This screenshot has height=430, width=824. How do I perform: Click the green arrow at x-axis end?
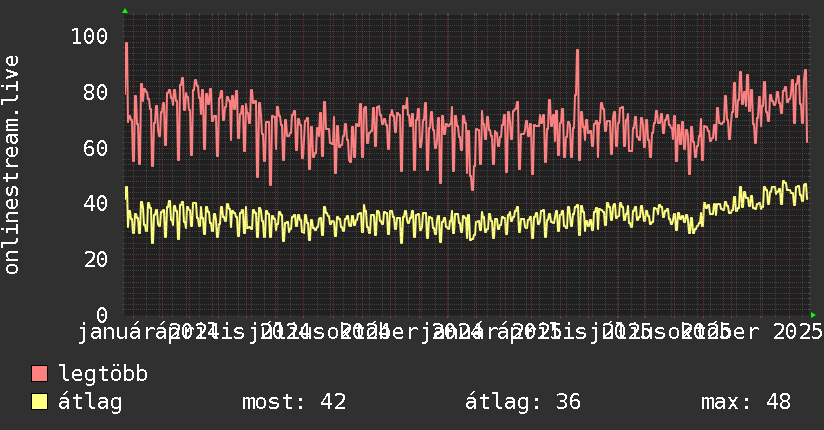point(813,315)
